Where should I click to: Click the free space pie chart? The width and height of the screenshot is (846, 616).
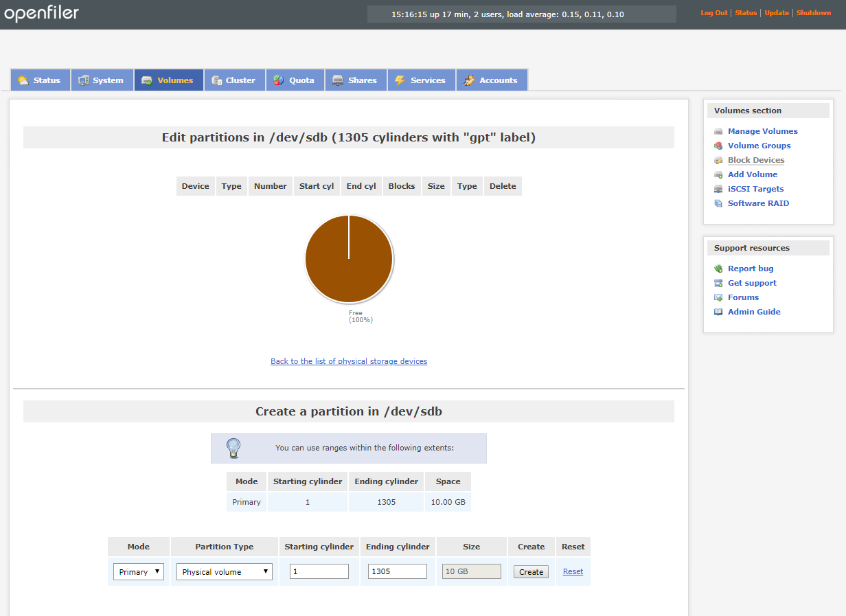tap(349, 259)
